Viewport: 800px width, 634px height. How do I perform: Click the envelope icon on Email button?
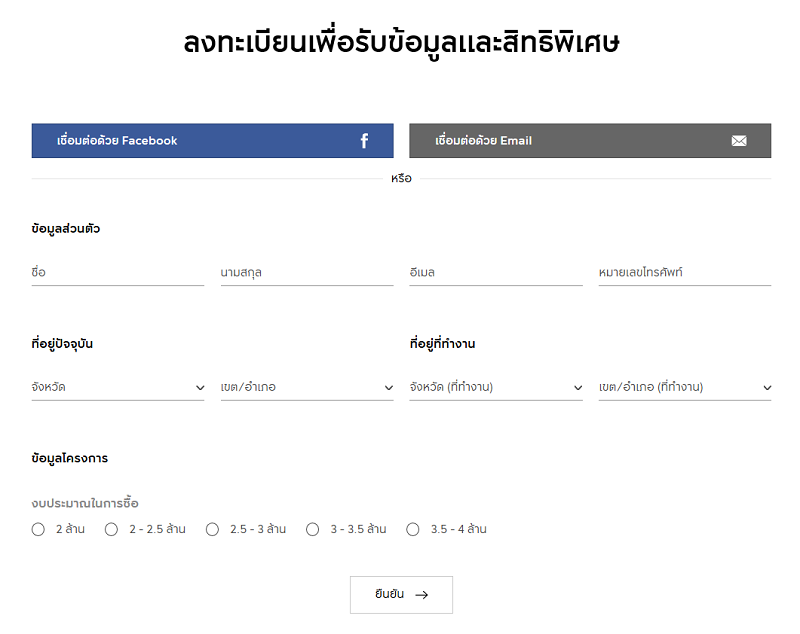point(739,141)
